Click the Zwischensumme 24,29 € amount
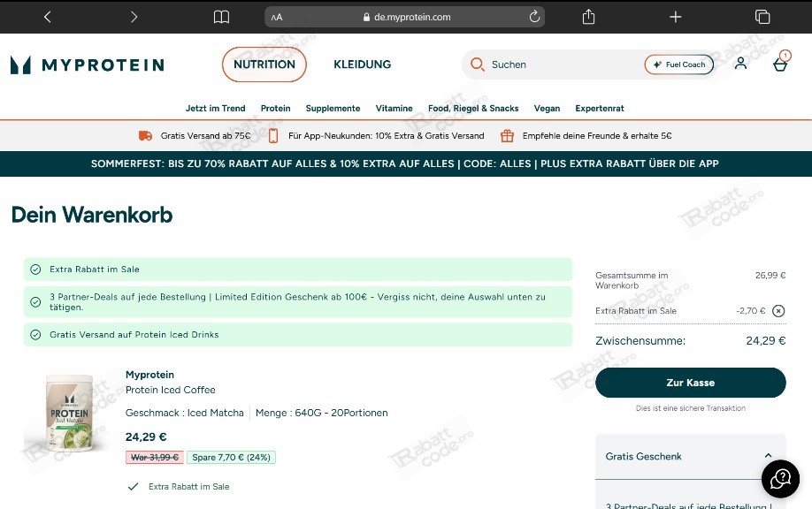Viewport: 812px width, 509px height. 765,341
